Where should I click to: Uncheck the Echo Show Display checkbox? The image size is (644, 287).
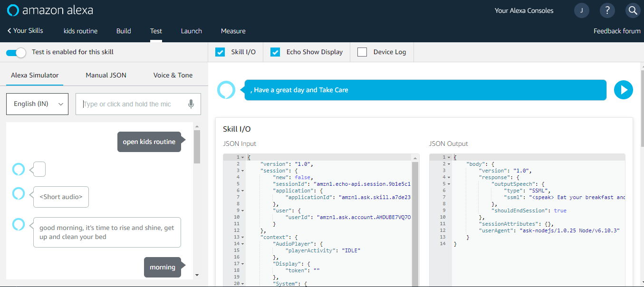click(275, 52)
